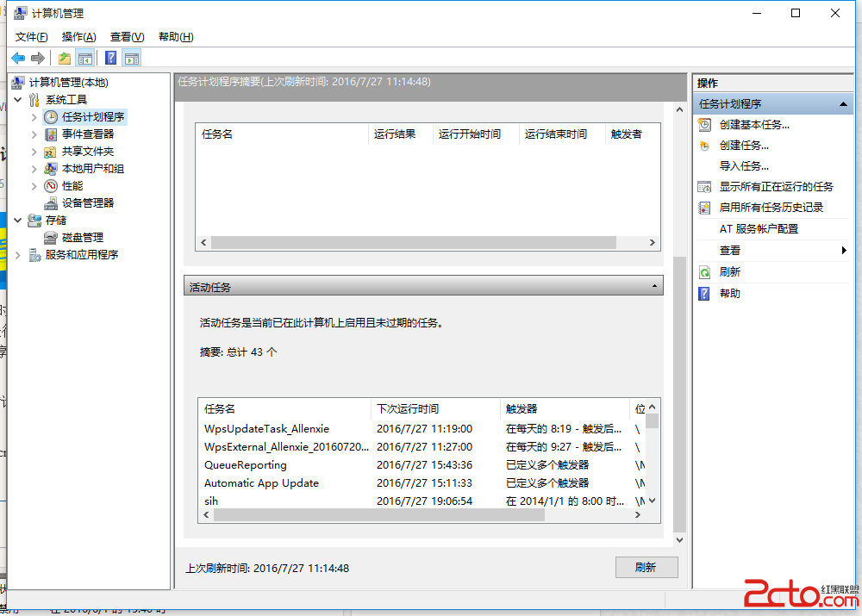862x616 pixels.
Task: Toggle the show/hide console tree toolbar icon
Action: [83, 58]
